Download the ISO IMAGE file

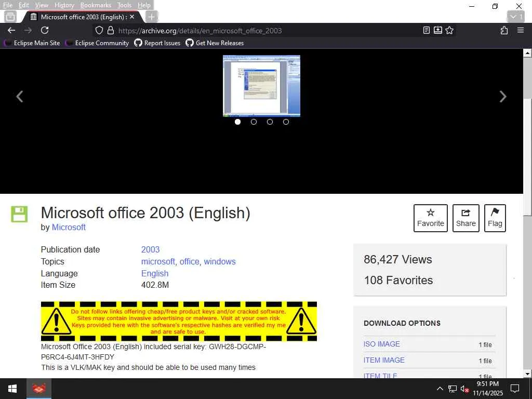tap(382, 344)
